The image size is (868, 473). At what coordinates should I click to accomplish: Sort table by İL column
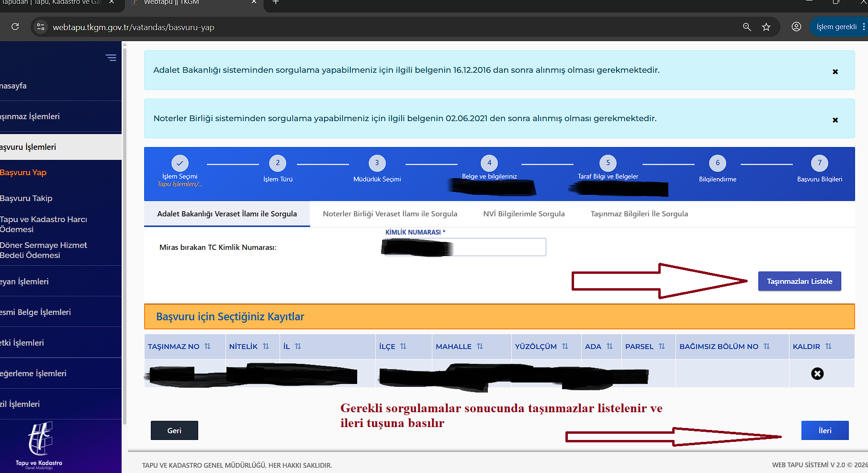pyautogui.click(x=298, y=346)
